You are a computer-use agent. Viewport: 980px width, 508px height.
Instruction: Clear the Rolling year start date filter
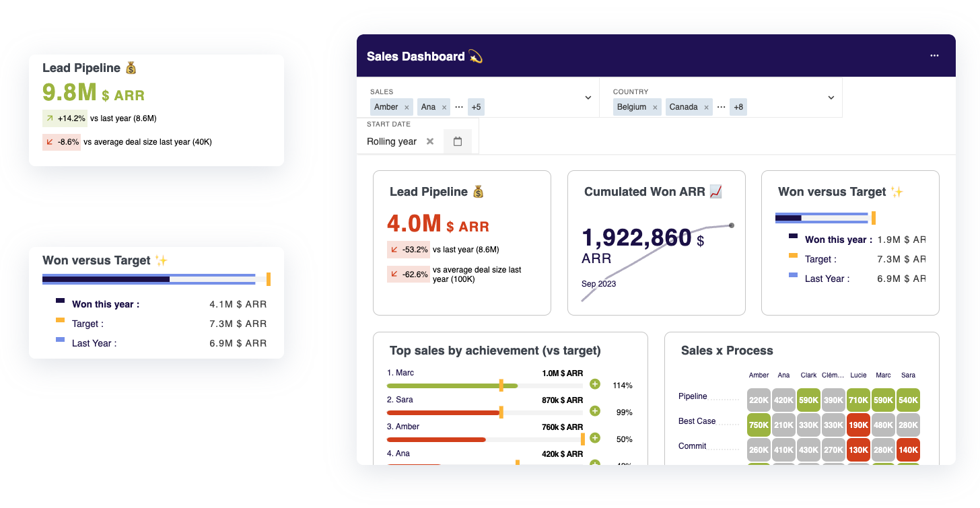point(430,141)
